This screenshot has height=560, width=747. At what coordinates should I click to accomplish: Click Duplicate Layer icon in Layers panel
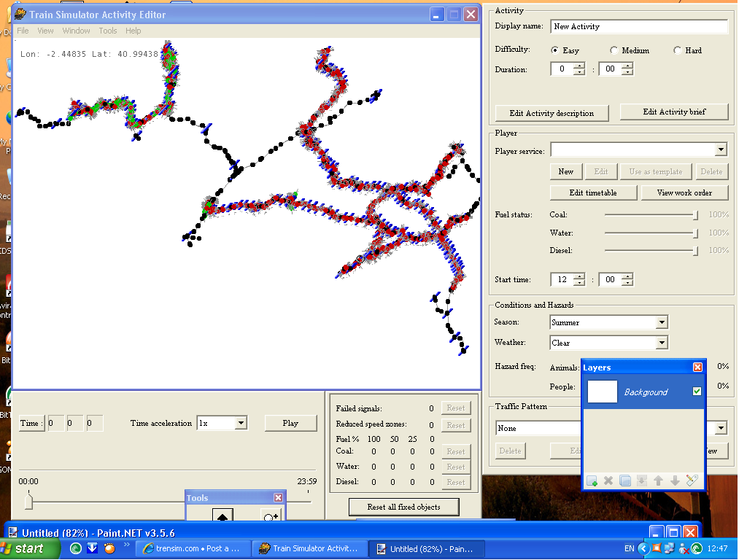click(625, 481)
